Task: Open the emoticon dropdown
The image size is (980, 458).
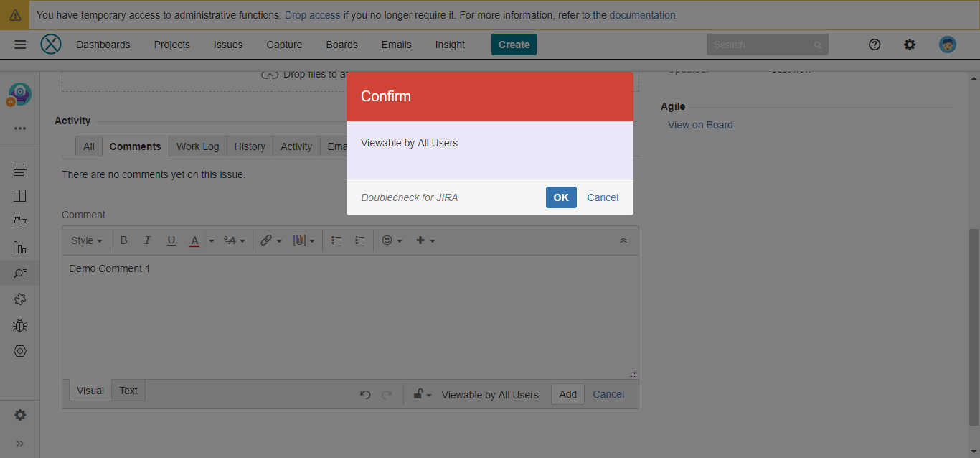Action: point(392,240)
